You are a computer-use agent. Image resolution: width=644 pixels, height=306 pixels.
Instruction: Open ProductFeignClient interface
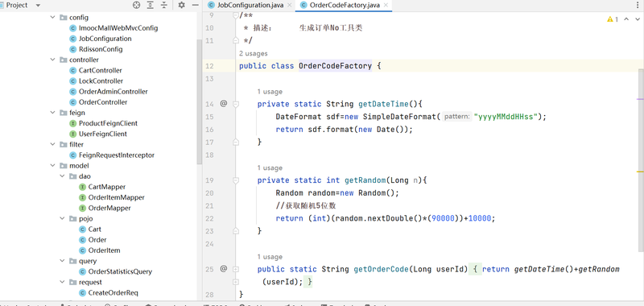[x=108, y=123]
